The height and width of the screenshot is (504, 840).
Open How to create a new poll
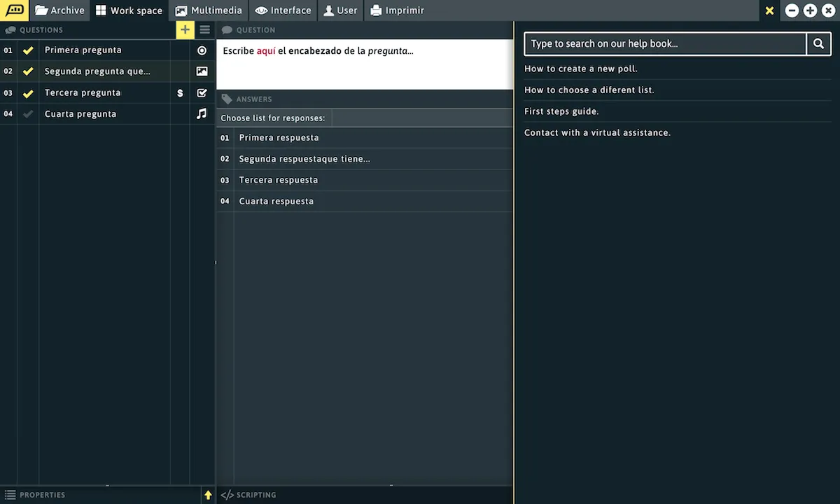[580, 69]
